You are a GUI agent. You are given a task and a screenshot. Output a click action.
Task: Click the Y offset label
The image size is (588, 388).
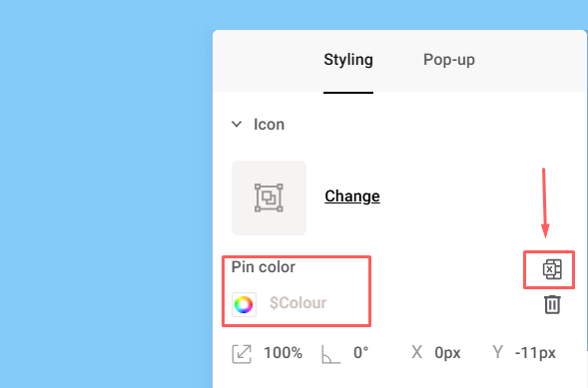point(497,352)
